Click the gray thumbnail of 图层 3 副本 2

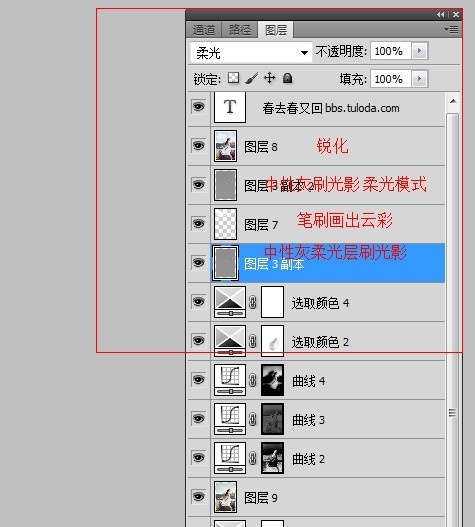(225, 185)
